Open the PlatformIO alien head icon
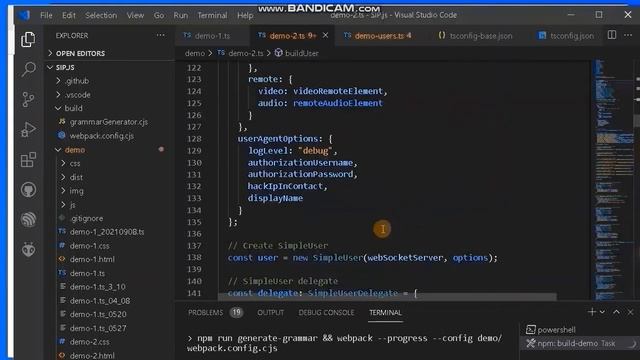 [x=28, y=249]
